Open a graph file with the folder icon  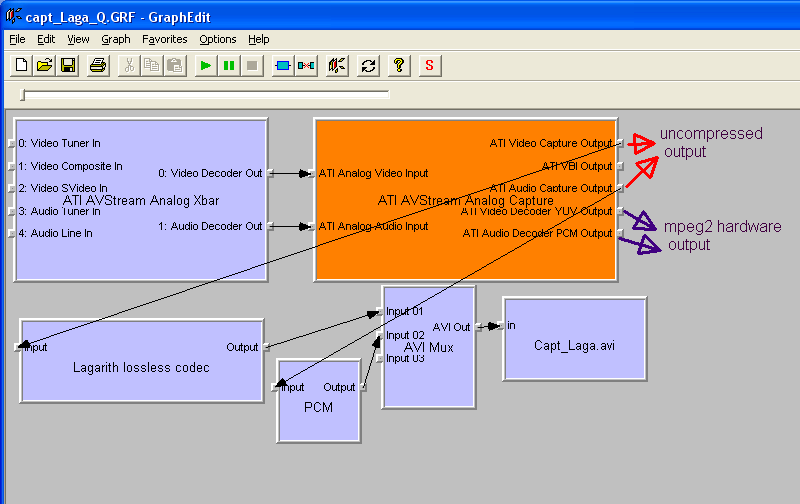[x=44, y=66]
